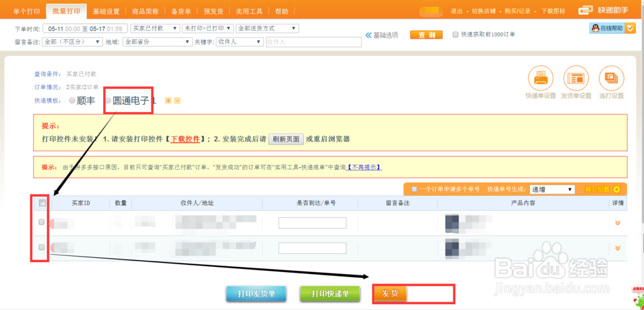Click the 退出 link
Image resolution: width=644 pixels, height=310 pixels.
click(x=457, y=11)
